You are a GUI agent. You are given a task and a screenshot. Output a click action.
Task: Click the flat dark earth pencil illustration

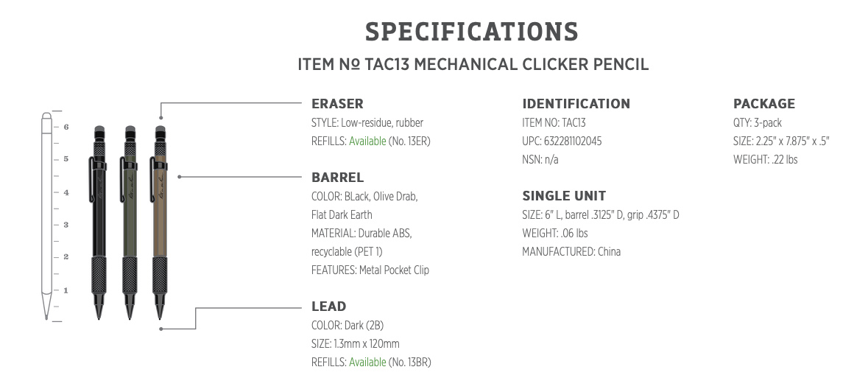tap(160, 223)
